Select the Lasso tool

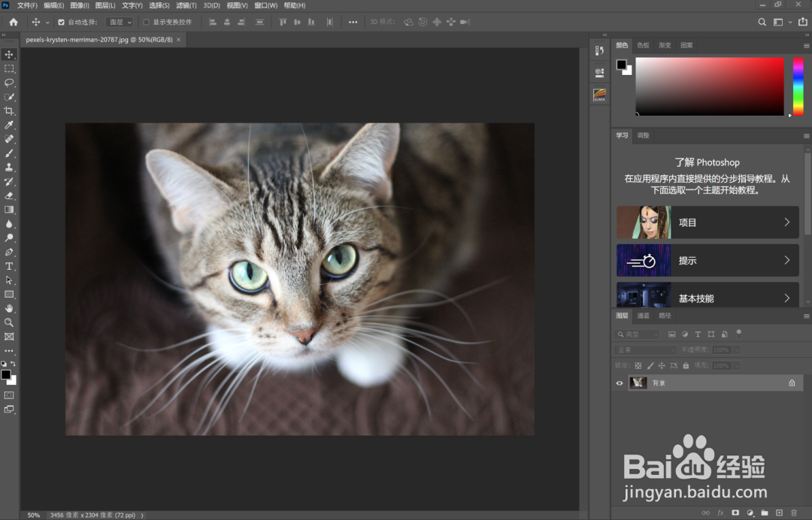[9, 83]
